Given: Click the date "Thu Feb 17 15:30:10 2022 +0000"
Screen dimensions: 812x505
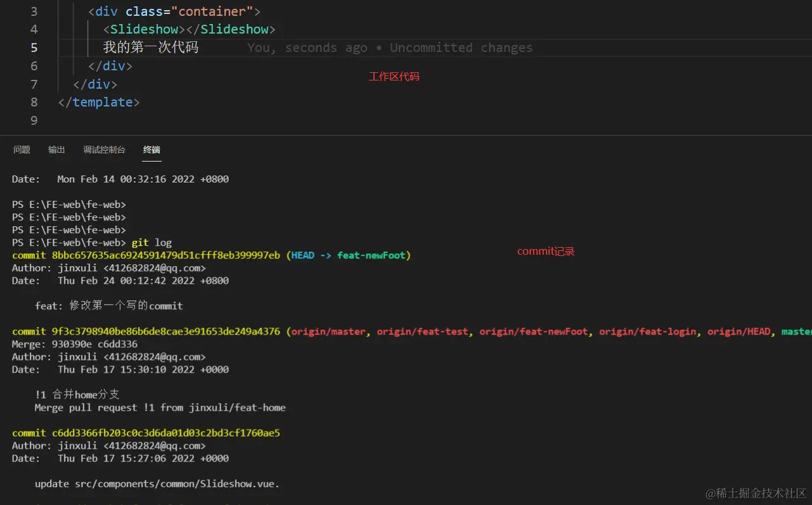Looking at the screenshot, I should coord(143,369).
